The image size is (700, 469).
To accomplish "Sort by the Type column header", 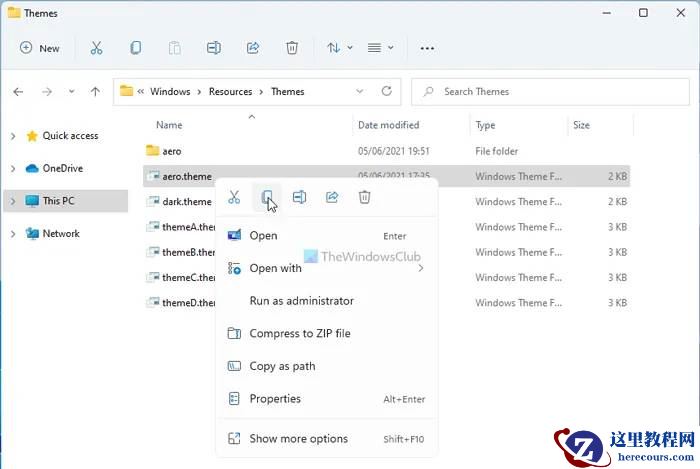I will point(485,125).
